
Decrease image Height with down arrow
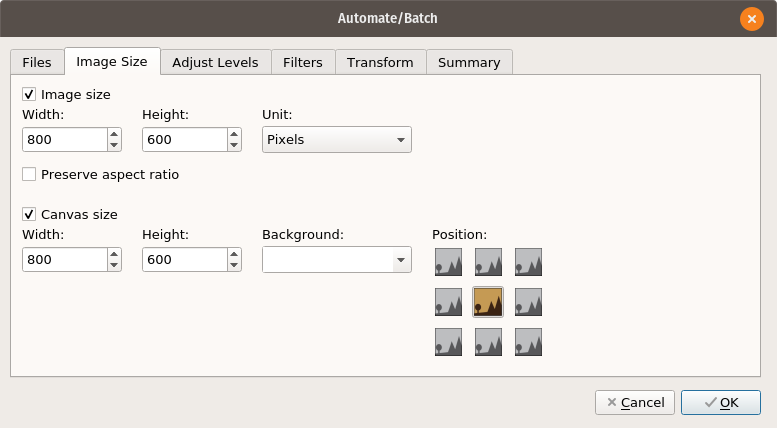234,146
